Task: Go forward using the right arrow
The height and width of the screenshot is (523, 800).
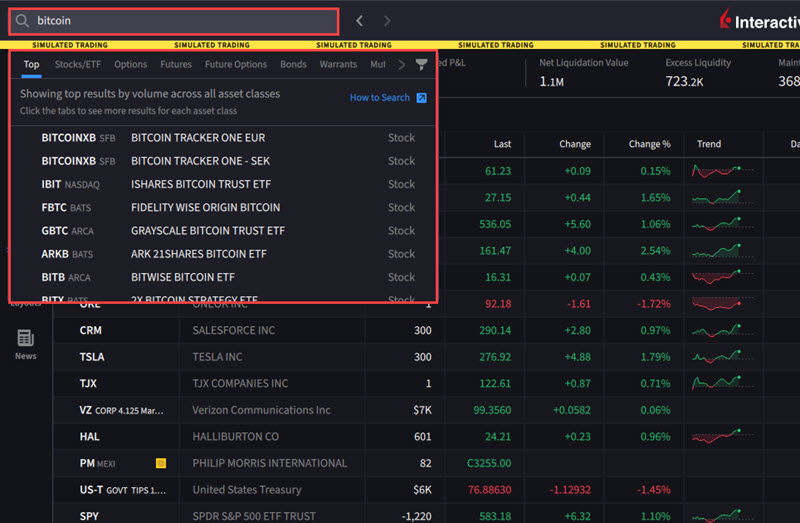Action: 387,21
